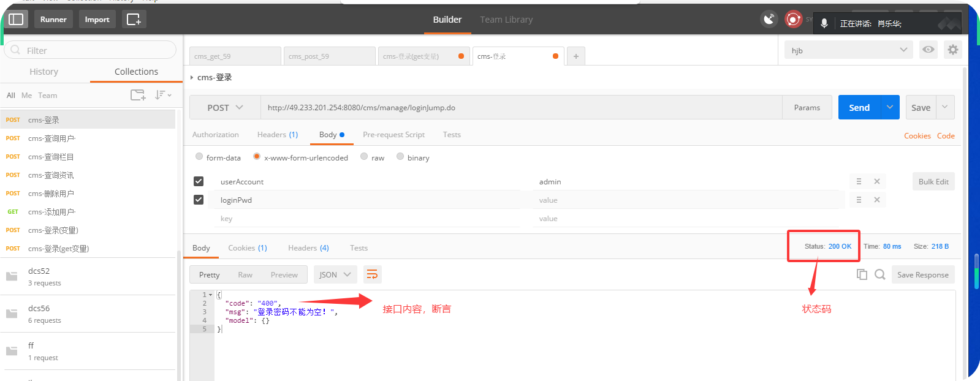Open response Headers (4) tab
This screenshot has height=381, width=980.
tap(308, 248)
